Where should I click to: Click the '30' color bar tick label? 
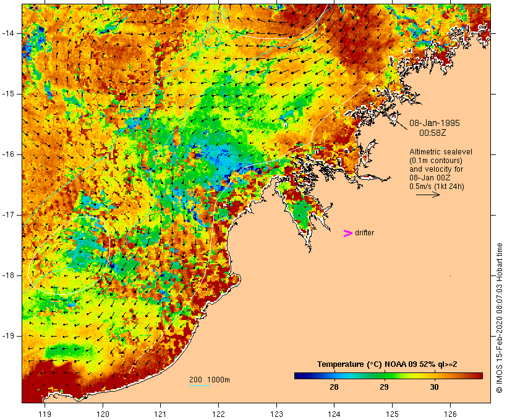tap(434, 387)
